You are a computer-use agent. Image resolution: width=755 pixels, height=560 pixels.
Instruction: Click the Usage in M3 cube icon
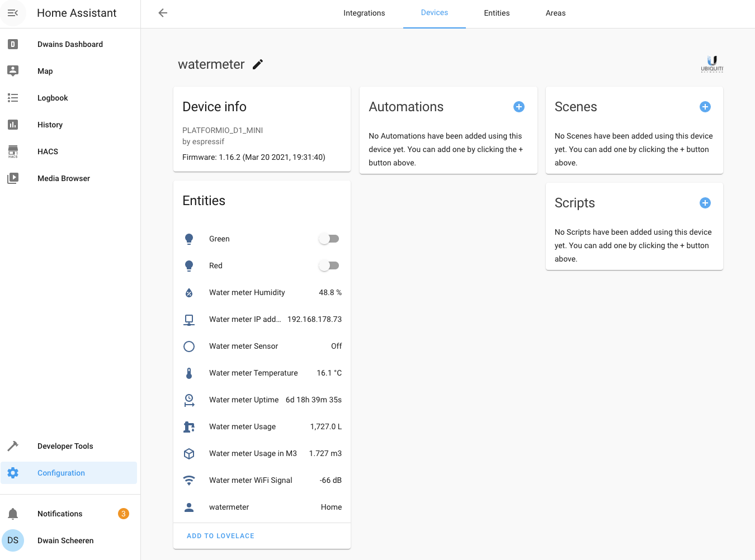click(x=189, y=453)
